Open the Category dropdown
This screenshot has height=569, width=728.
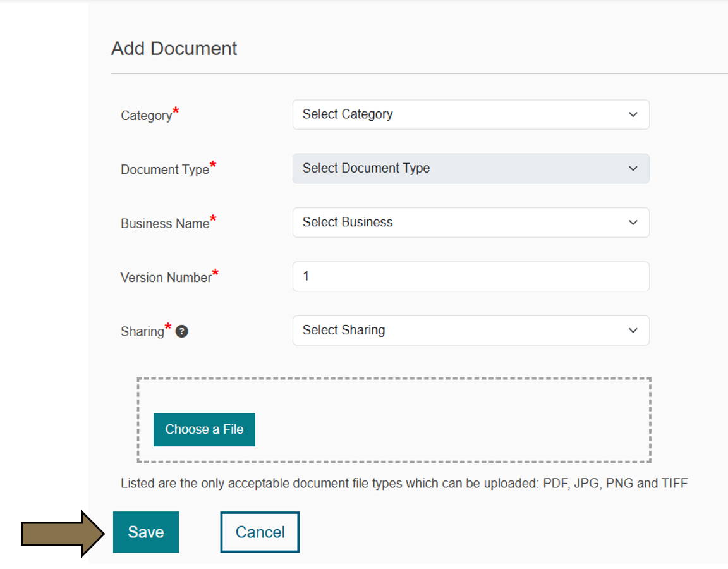(471, 114)
